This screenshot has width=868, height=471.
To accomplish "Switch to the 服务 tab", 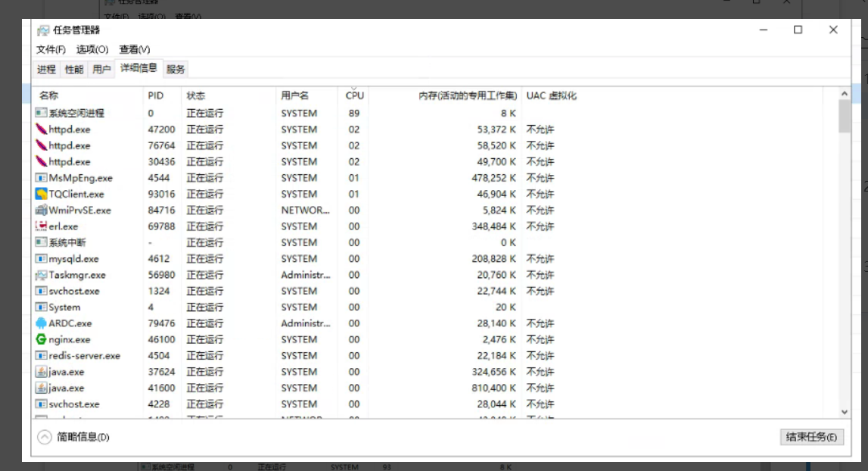I will click(x=176, y=69).
